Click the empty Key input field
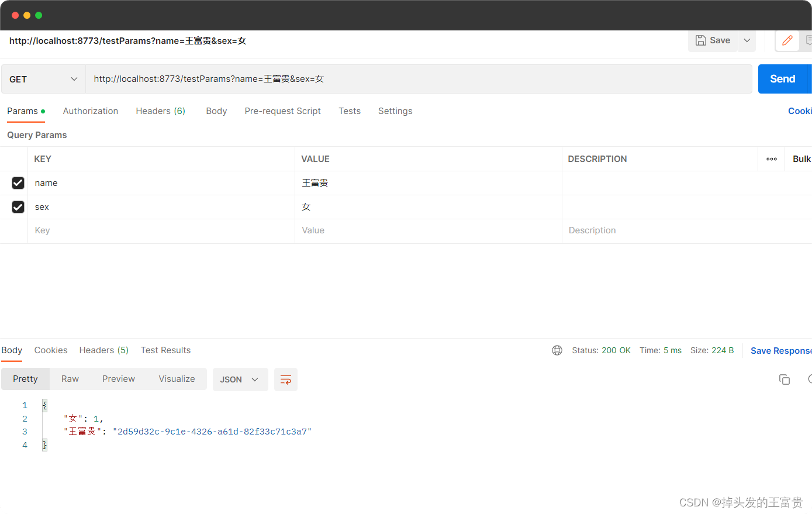The image size is (812, 514). (x=161, y=231)
